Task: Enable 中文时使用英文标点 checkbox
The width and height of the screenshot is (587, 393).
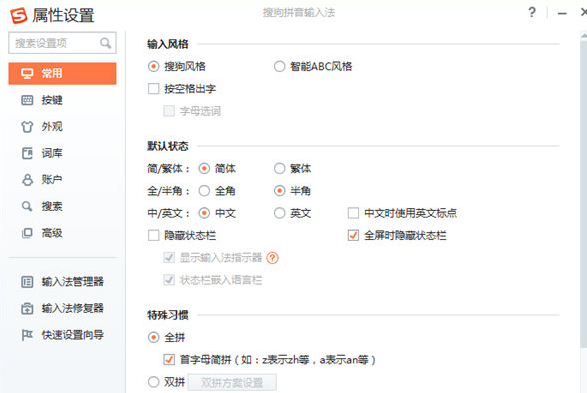Action: click(x=353, y=213)
